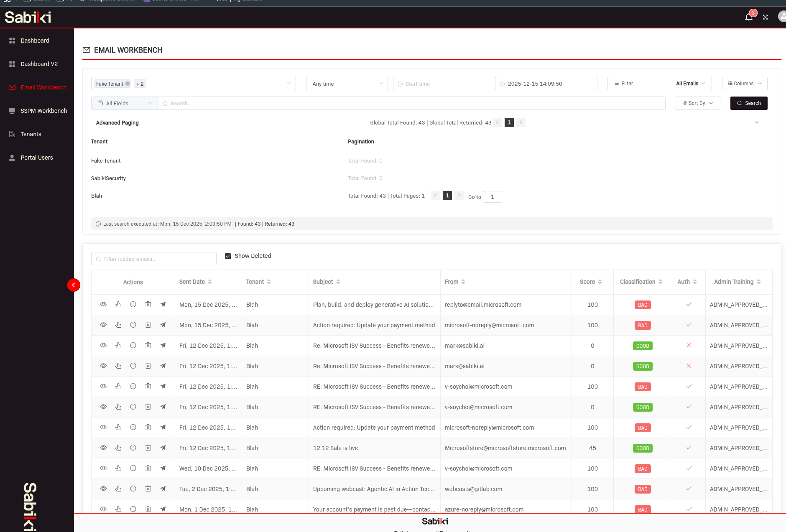Open Tenants in sidebar
Viewport: 786px width, 532px height.
(x=31, y=134)
